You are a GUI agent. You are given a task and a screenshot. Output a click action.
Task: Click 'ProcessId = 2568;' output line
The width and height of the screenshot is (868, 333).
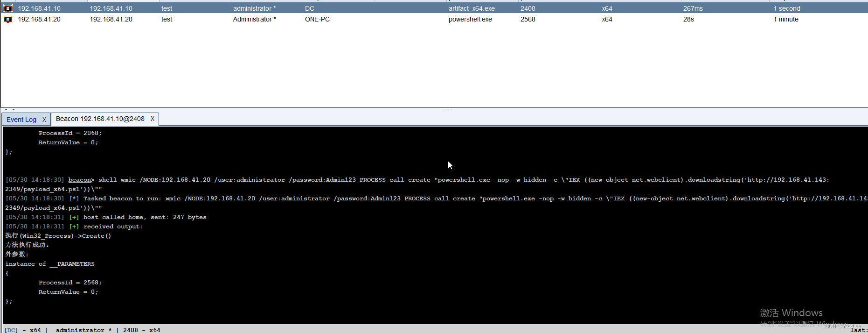pos(70,283)
